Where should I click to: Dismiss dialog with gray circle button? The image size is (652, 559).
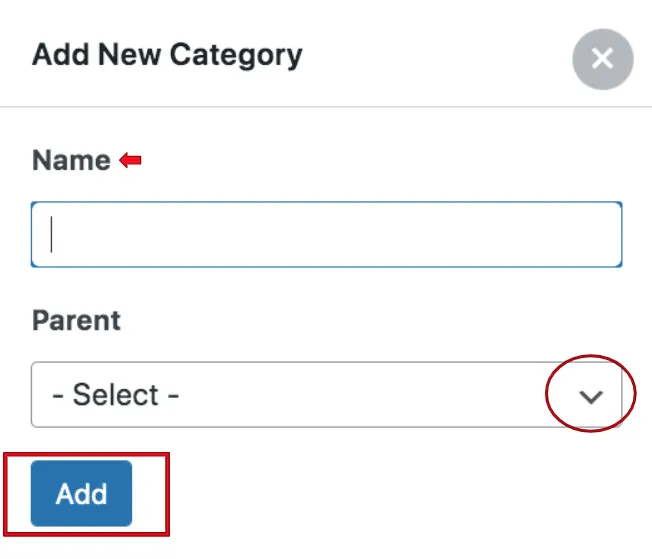(x=603, y=59)
